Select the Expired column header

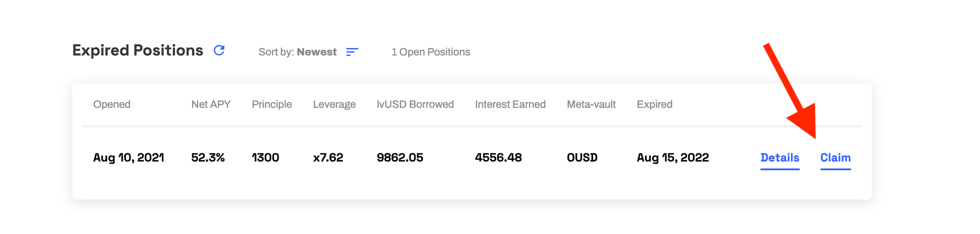(654, 105)
